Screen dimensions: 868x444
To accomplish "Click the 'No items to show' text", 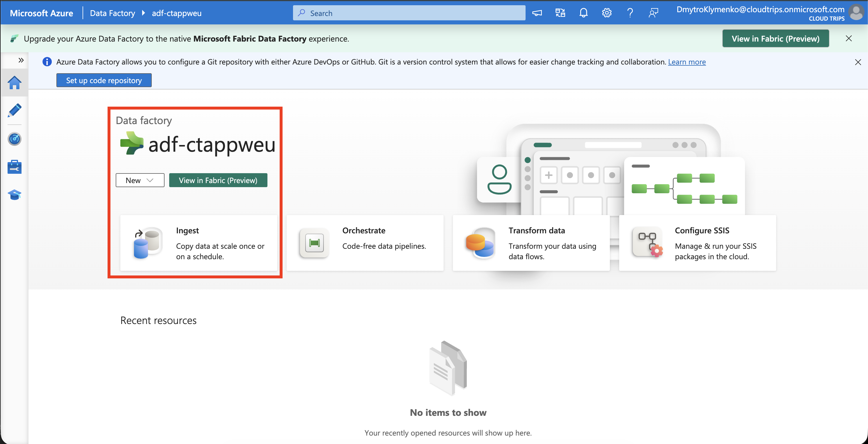I will [x=448, y=413].
